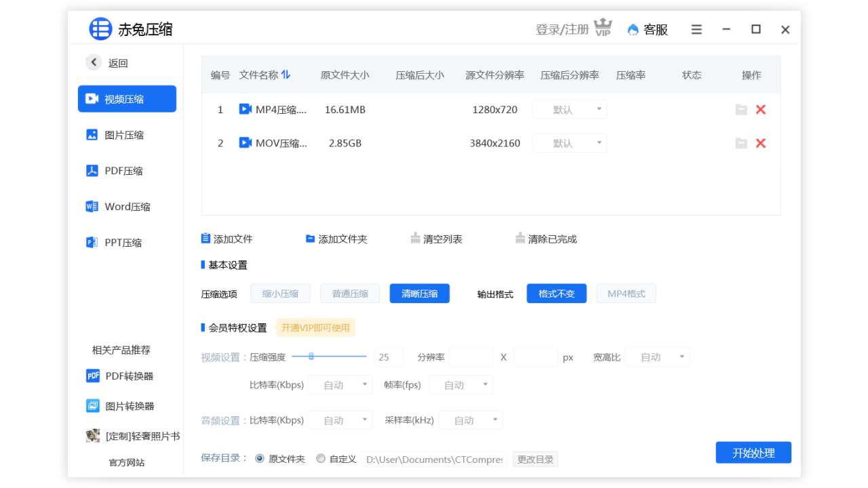Open the PPT压缩 tool icon
The width and height of the screenshot is (868, 488).
pyautogui.click(x=92, y=242)
